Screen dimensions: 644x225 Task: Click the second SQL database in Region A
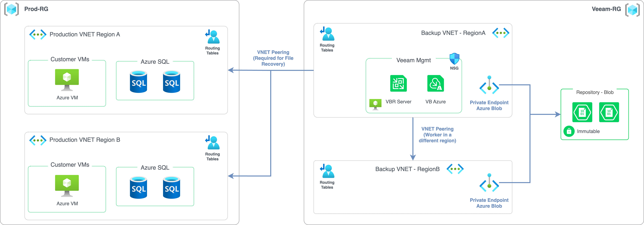171,82
